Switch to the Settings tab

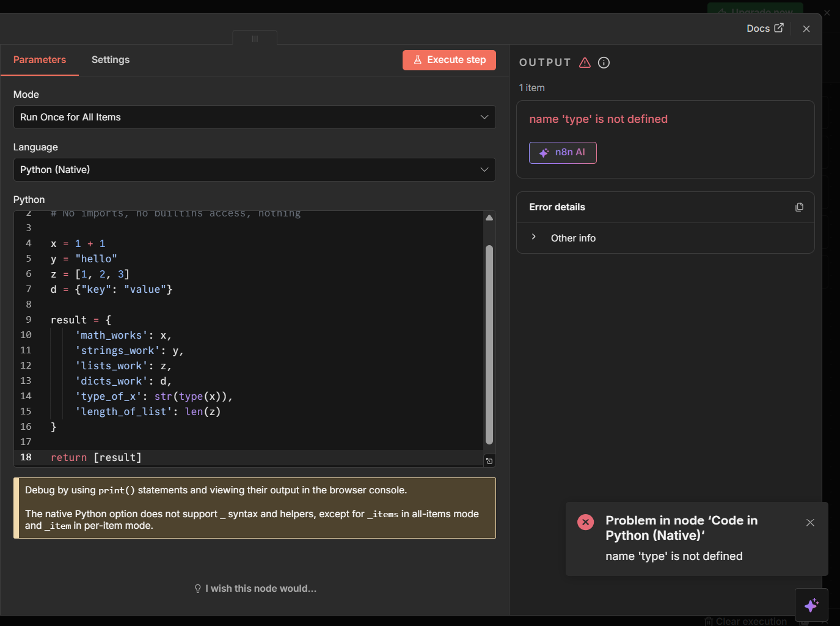111,59
